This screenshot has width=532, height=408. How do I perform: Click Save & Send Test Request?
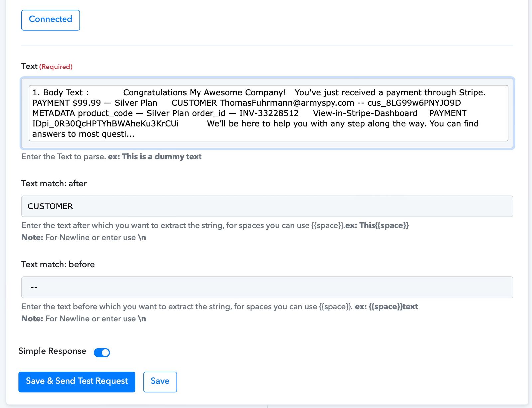point(77,382)
